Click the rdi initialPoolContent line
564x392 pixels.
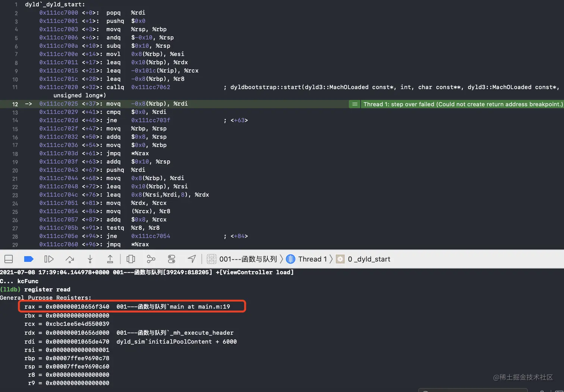131,342
